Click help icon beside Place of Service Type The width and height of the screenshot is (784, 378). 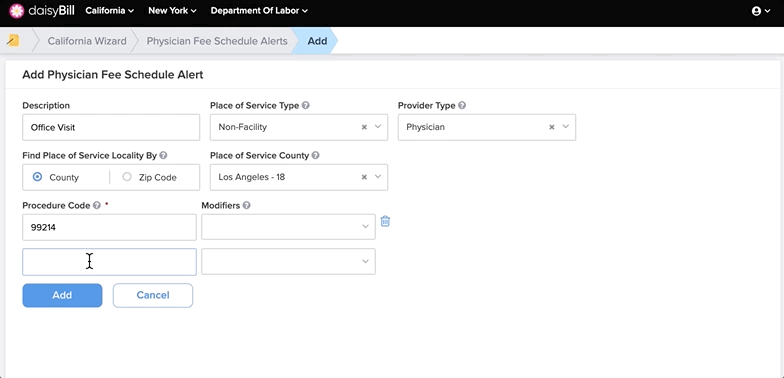click(x=306, y=106)
